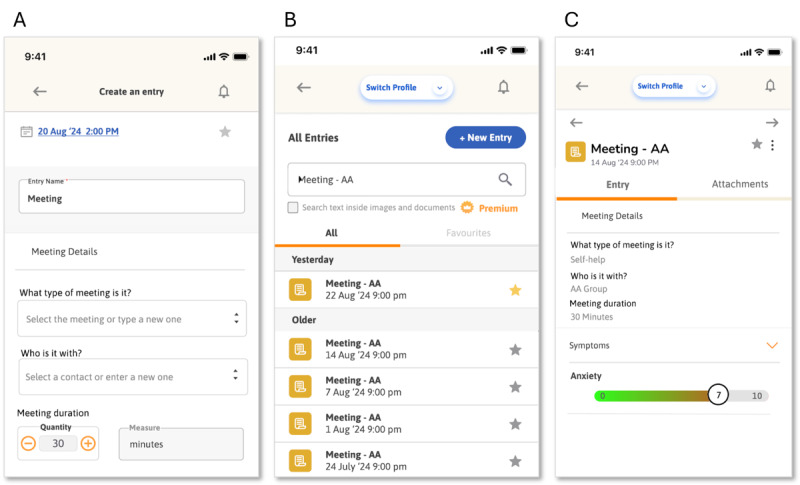Click the Measure field showing minutes
Screen dimensions: 800x485
(x=181, y=444)
